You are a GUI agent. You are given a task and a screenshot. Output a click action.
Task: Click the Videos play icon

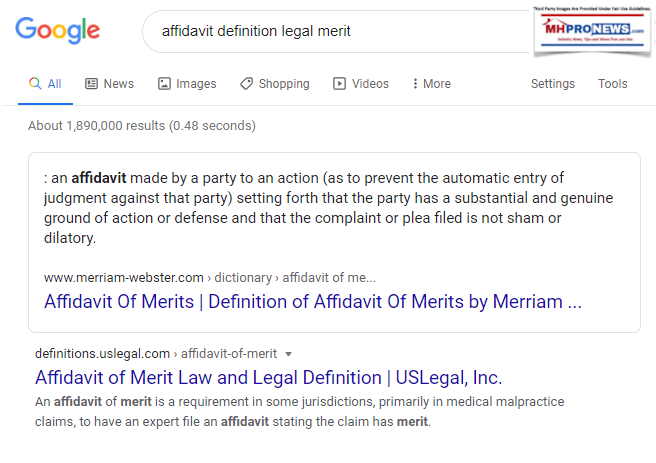pos(340,84)
